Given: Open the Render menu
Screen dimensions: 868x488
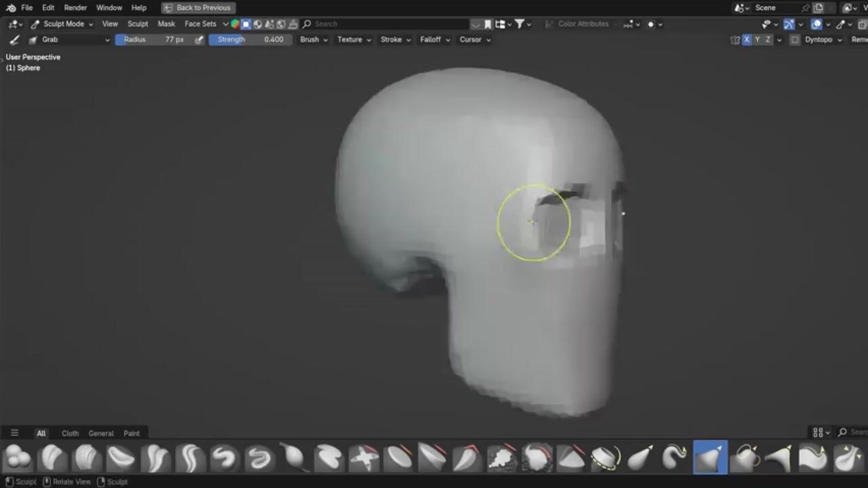Looking at the screenshot, I should 75,8.
